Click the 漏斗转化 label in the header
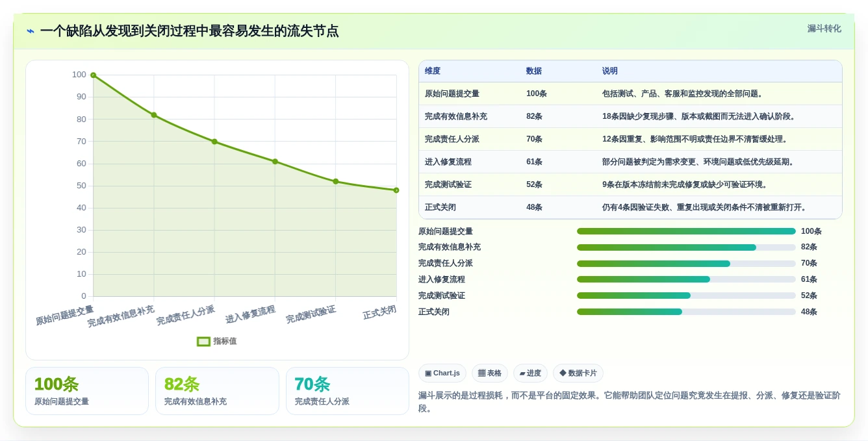Screen dimensions: 868x441 [x=824, y=29]
